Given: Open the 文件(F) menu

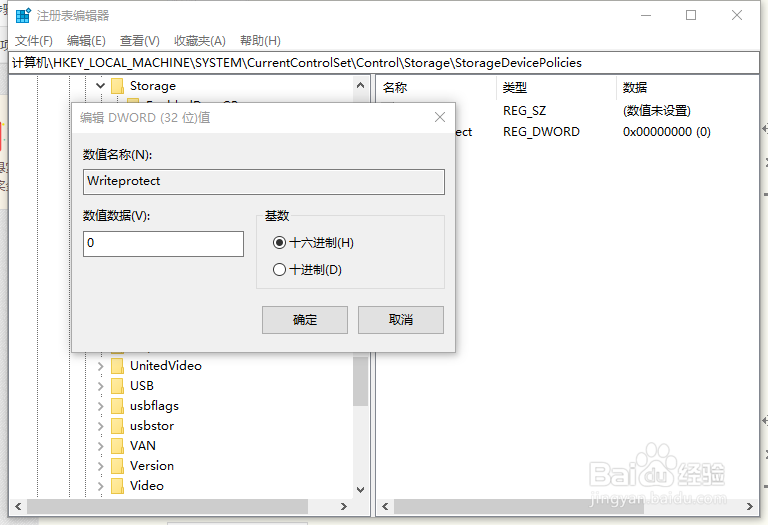Looking at the screenshot, I should tap(33, 41).
